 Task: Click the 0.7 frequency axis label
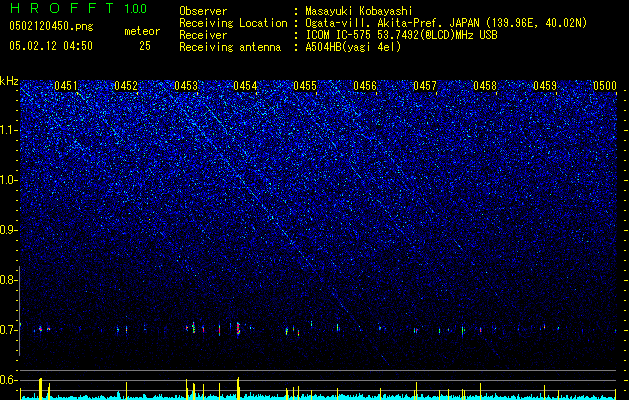coord(9,330)
